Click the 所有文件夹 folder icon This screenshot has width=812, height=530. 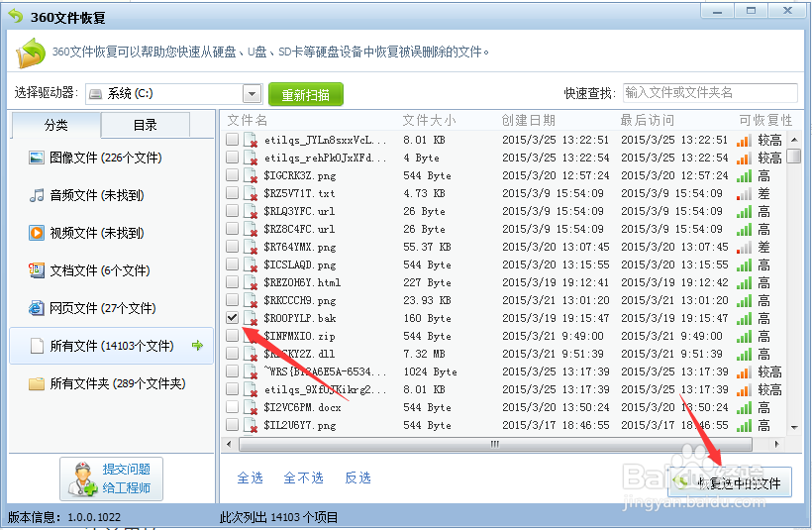[37, 384]
